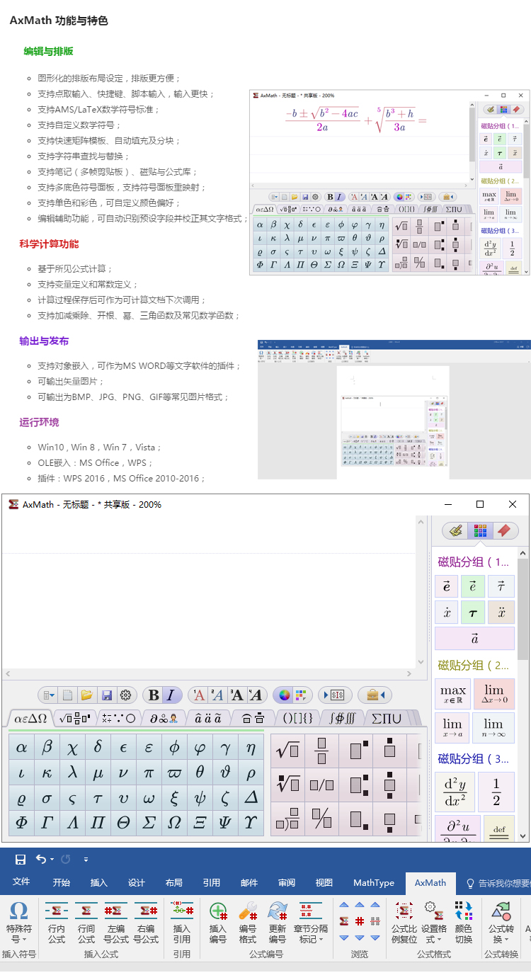The width and height of the screenshot is (531, 980).
Task: Click the vector a tile
Action: 474,639
